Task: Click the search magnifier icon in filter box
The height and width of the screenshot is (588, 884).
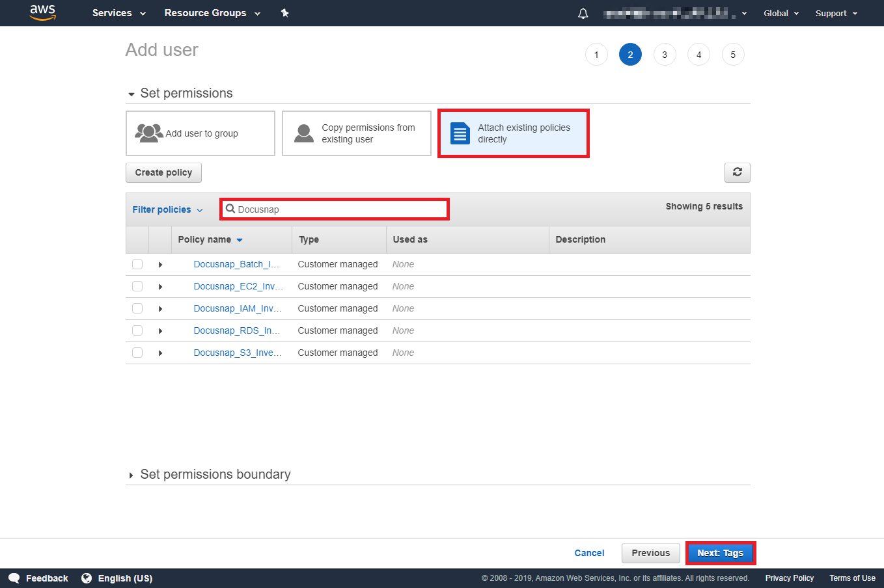Action: click(230, 209)
